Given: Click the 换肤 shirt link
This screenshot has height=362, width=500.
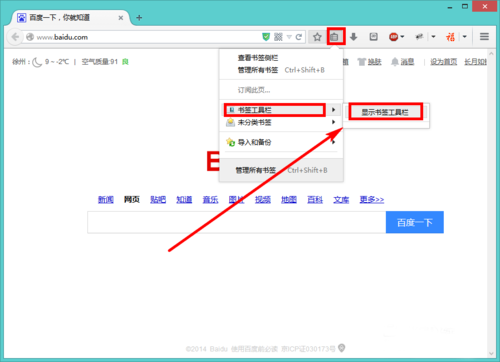Looking at the screenshot, I should pos(370,62).
